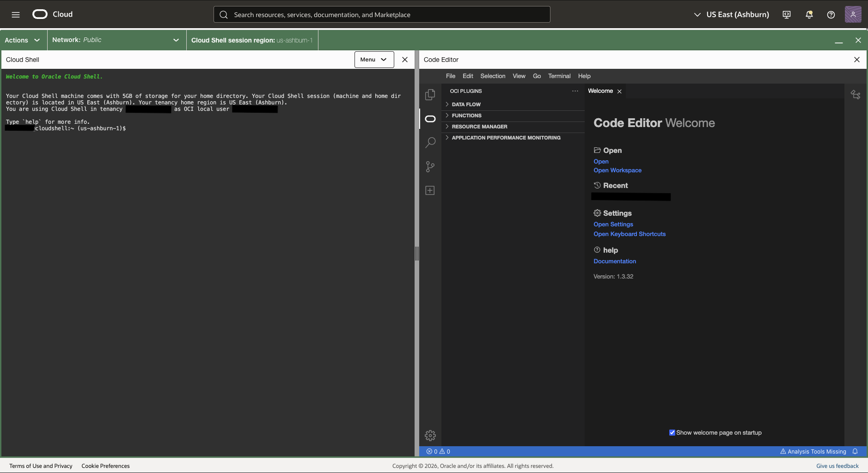Toggle Show welcome page on startup checkbox

[x=672, y=433]
